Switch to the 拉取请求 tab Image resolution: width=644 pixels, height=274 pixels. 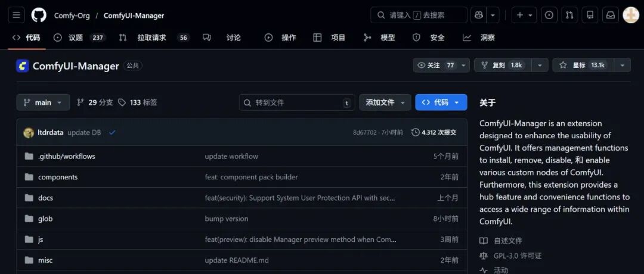pos(154,38)
